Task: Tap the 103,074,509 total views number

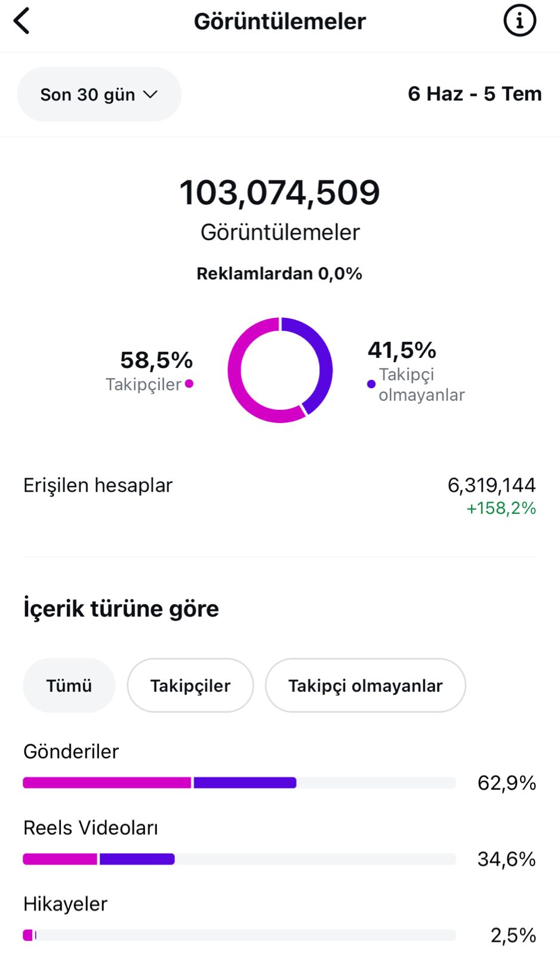Action: tap(279, 193)
